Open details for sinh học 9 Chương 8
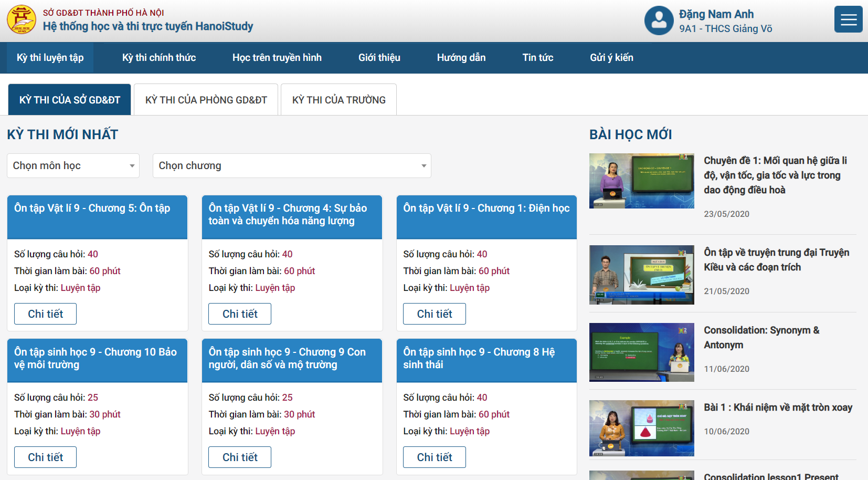Image resolution: width=868 pixels, height=480 pixels. coord(435,457)
